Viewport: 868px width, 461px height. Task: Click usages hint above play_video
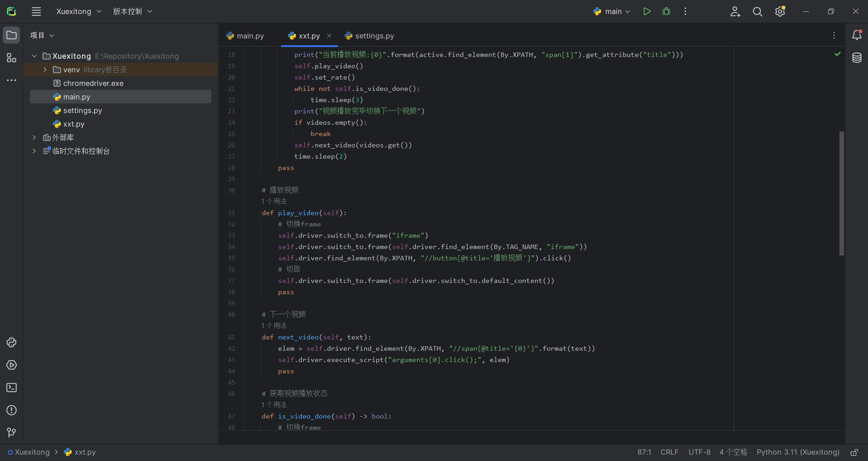274,201
